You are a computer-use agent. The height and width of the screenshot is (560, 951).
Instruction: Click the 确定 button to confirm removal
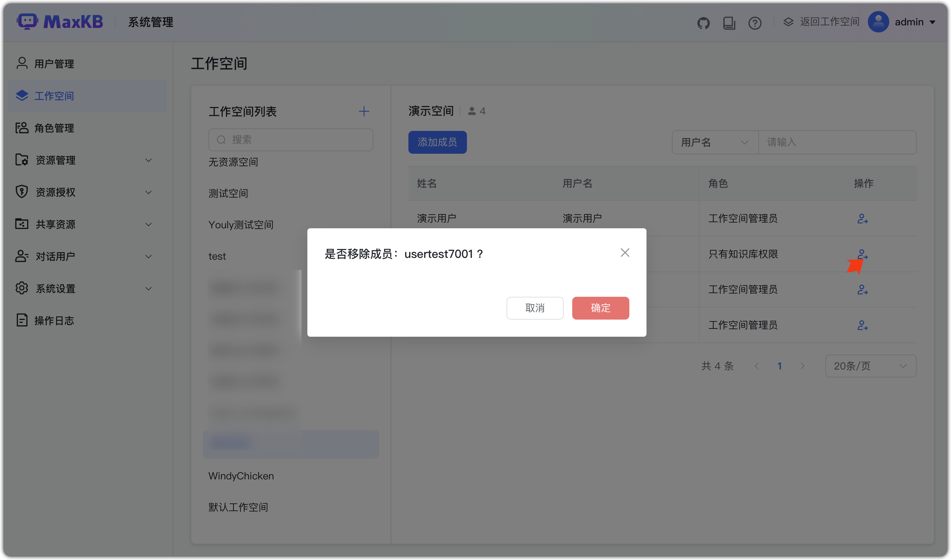(x=600, y=308)
